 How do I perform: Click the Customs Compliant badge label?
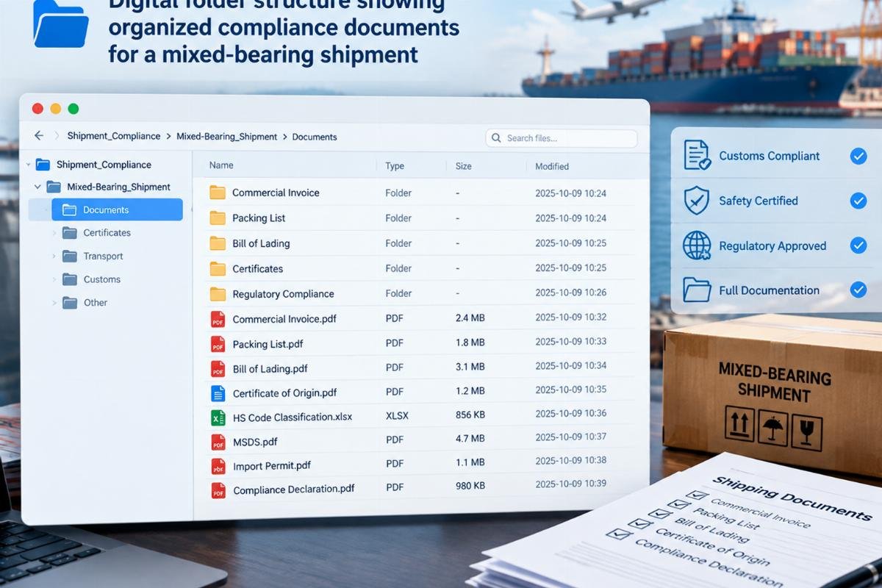click(770, 156)
